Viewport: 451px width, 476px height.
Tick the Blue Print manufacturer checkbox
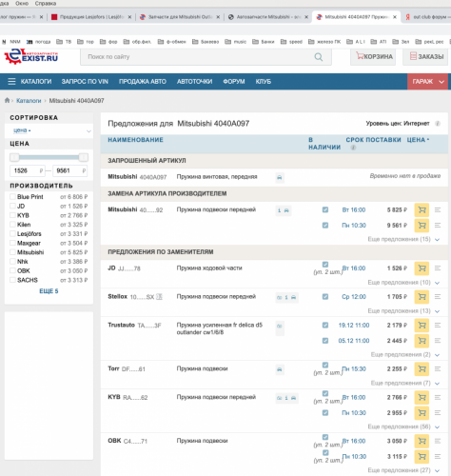(x=12, y=197)
